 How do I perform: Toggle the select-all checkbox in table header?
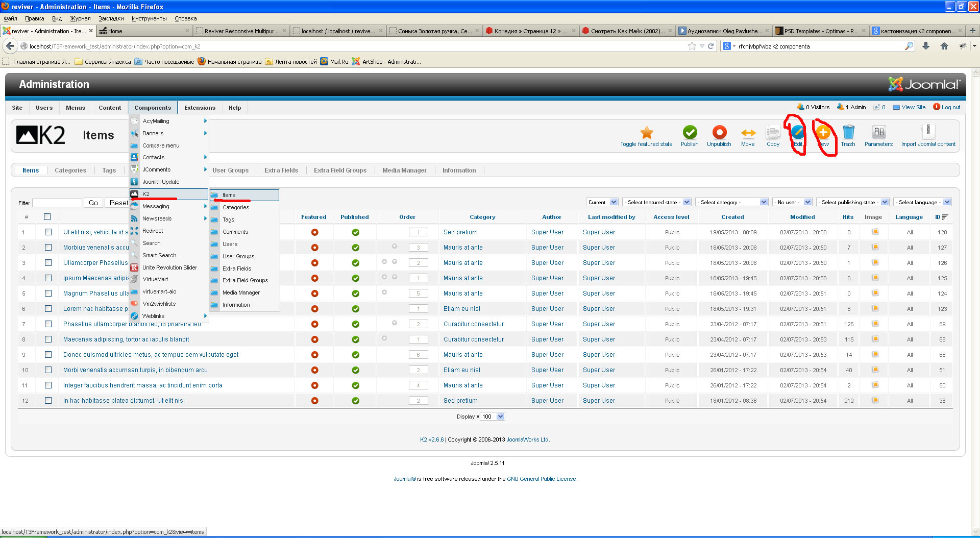click(47, 217)
